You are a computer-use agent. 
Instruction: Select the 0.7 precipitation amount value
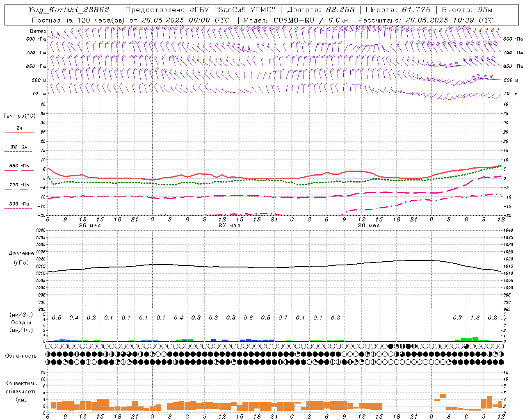pos(457,318)
